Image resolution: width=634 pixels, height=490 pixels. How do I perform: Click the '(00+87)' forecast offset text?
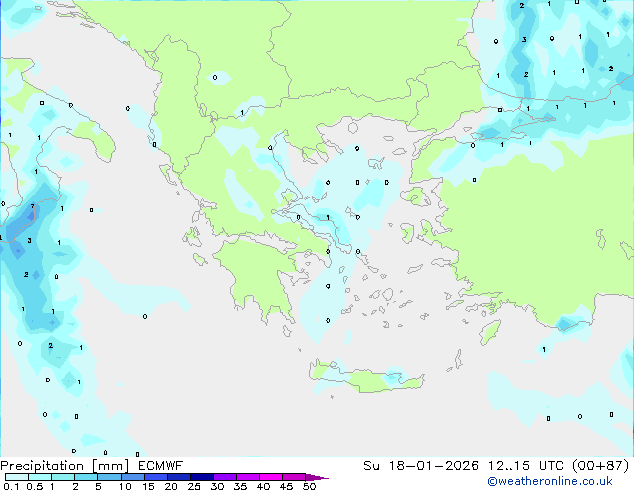coord(601,466)
